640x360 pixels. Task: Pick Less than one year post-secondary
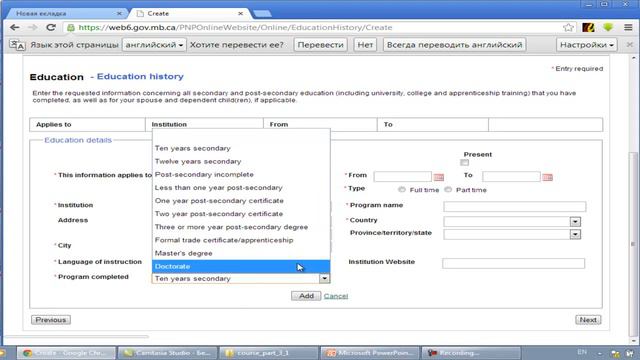pos(241,188)
